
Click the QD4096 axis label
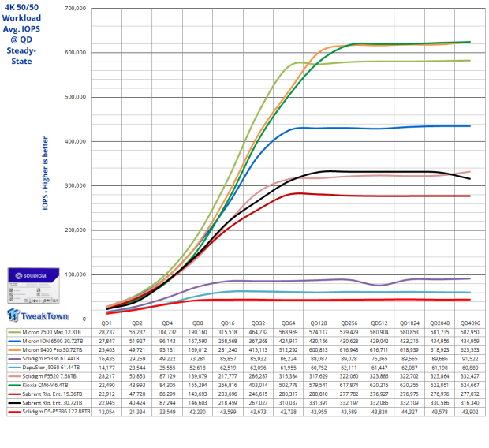coord(470,323)
